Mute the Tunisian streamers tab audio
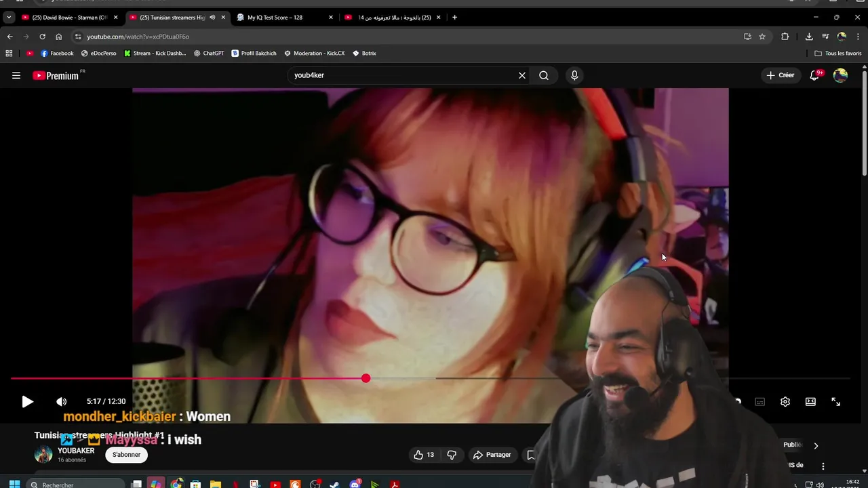Image resolution: width=868 pixels, height=488 pixels. point(212,18)
